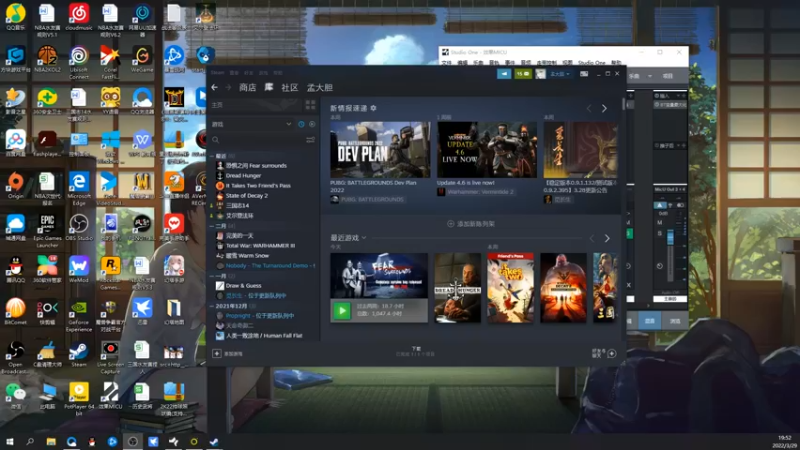Select Draw & Guess in the list
This screenshot has width=800, height=450.
coord(243,285)
